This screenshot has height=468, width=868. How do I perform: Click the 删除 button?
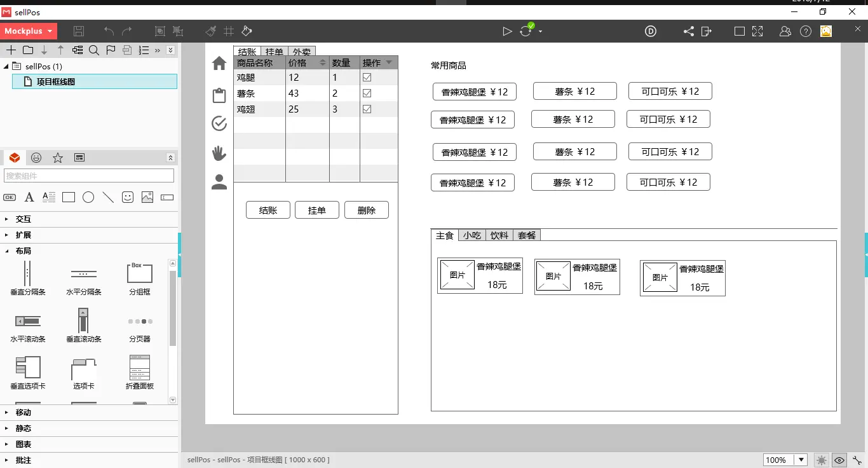(367, 210)
